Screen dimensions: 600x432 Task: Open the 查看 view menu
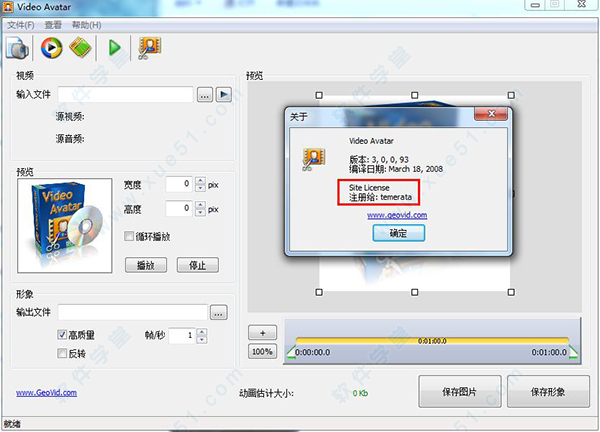[x=53, y=25]
